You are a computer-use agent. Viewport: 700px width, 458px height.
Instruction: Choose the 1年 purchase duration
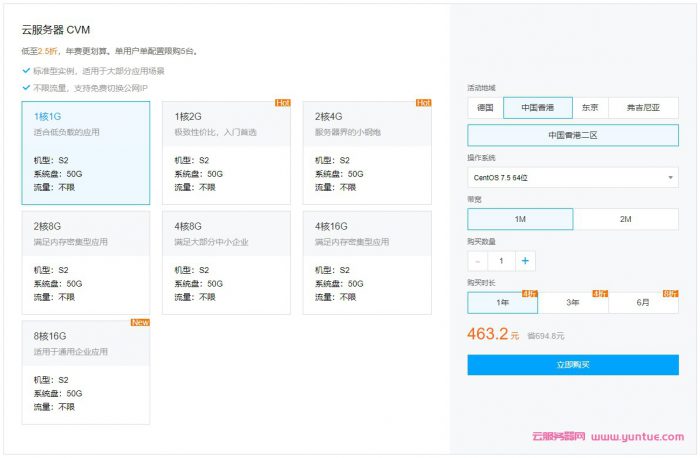502,303
